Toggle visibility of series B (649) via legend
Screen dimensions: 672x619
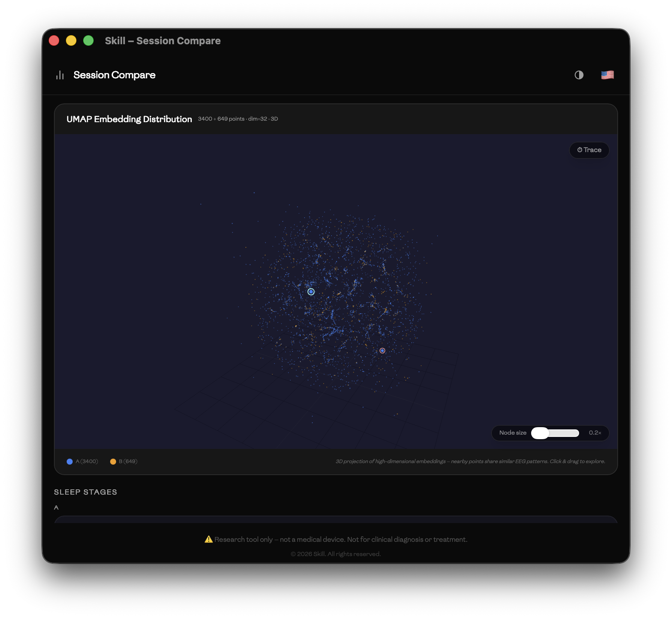124,461
